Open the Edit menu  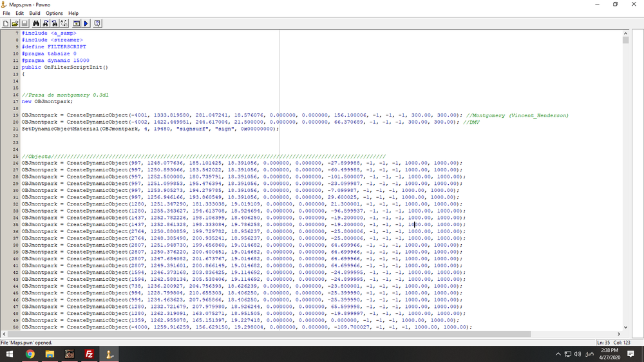click(20, 13)
